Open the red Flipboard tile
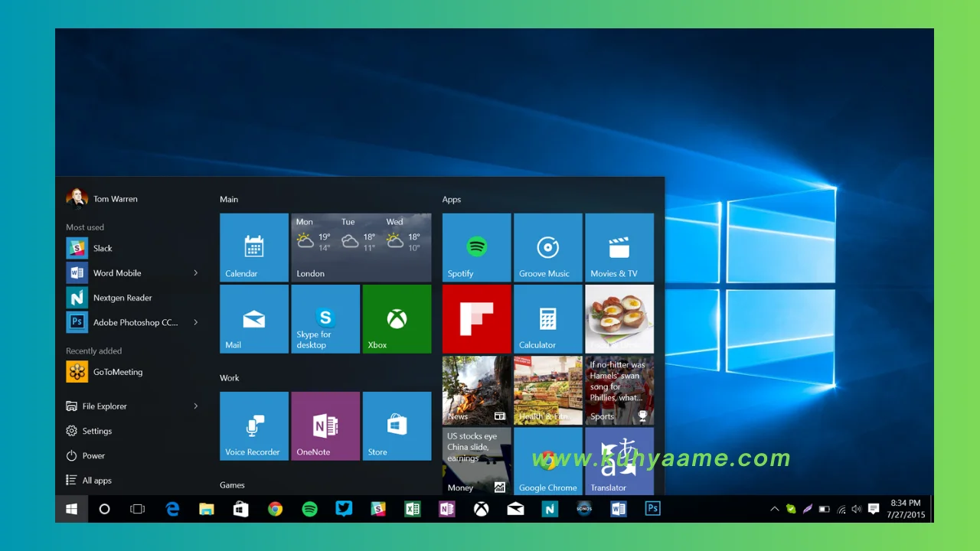The height and width of the screenshot is (551, 980). (476, 319)
